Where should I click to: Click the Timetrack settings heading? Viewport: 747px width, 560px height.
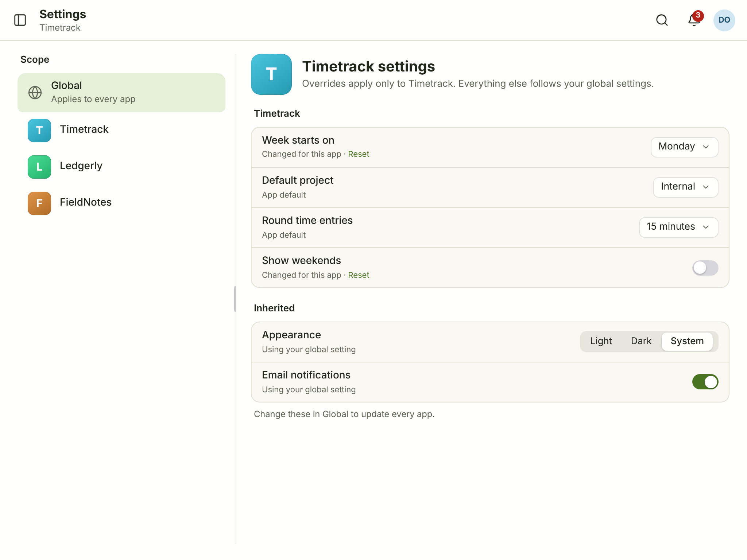point(368,66)
